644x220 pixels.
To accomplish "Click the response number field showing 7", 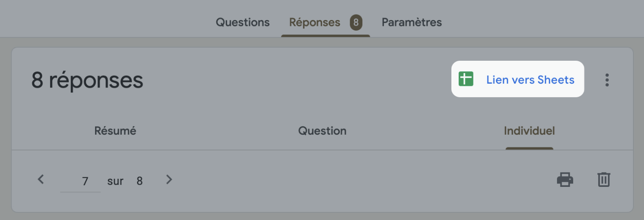I will pos(81,182).
